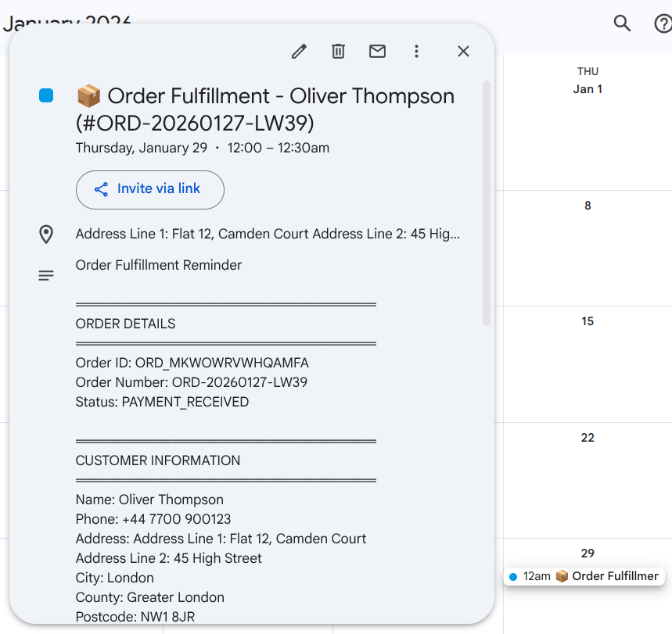Delete event using the trash icon
Image resolution: width=672 pixels, height=634 pixels.
pyautogui.click(x=338, y=52)
